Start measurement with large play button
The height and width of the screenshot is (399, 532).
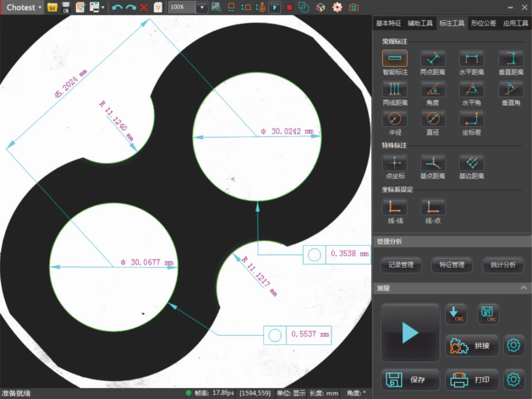pos(410,333)
